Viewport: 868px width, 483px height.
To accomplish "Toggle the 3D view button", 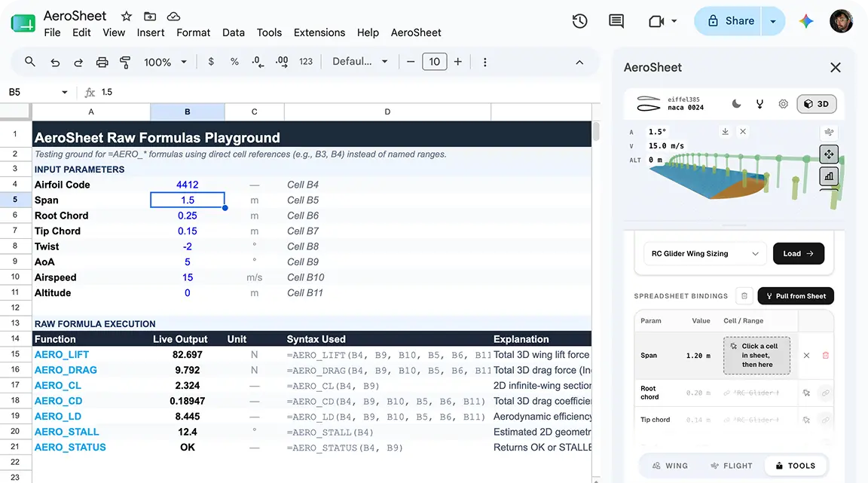I will tap(817, 103).
